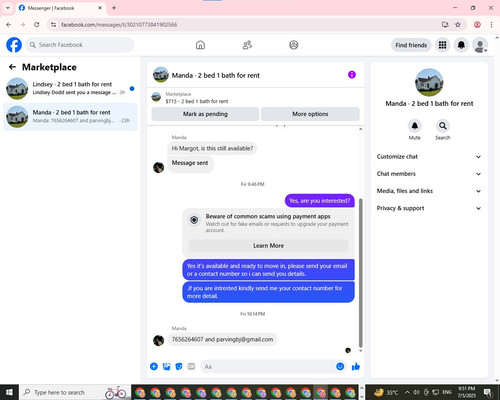The image size is (500, 400).
Task: Open more actions plus icon in composer
Action: (x=154, y=367)
